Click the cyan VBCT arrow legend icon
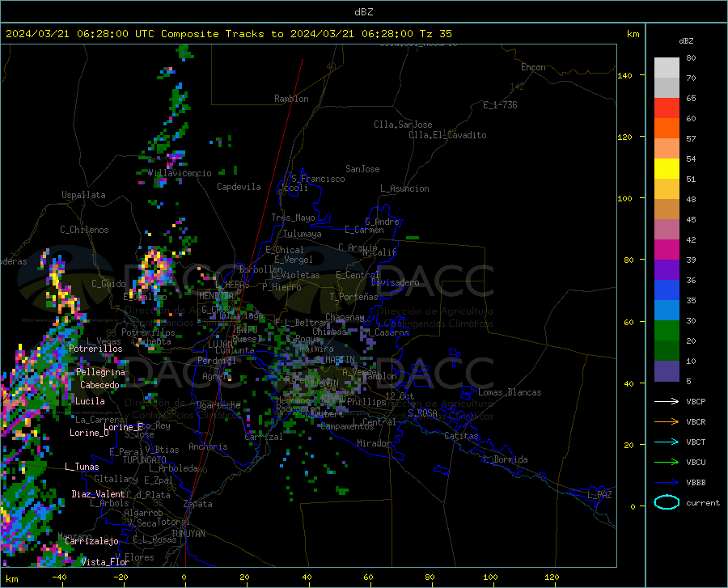This screenshot has height=588, width=728. point(667,442)
